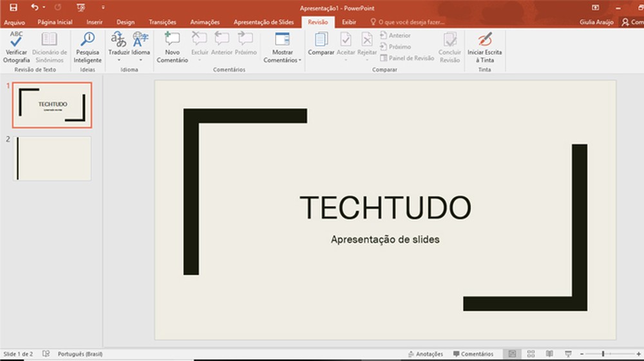Viewport: 644px width, 361px height.
Task: Click Concluir Revisão button
Action: tap(450, 47)
